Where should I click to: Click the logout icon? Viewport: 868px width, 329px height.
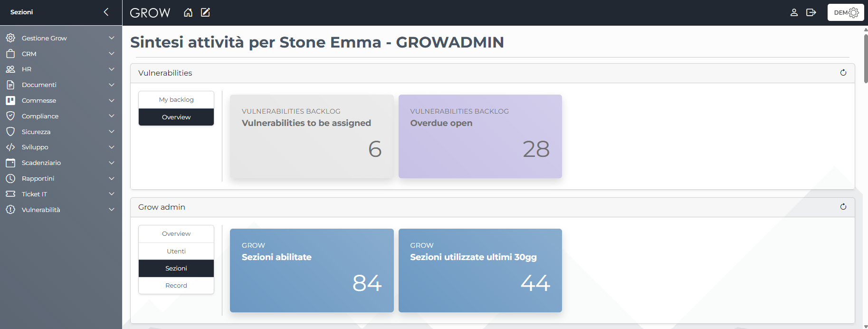pyautogui.click(x=811, y=12)
